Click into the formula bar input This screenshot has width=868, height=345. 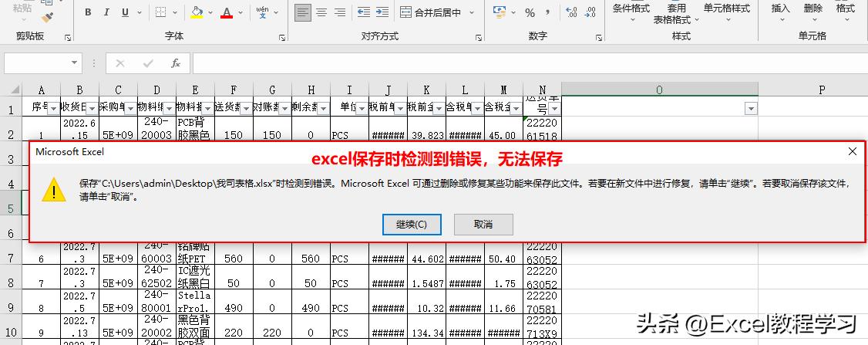tap(530, 63)
